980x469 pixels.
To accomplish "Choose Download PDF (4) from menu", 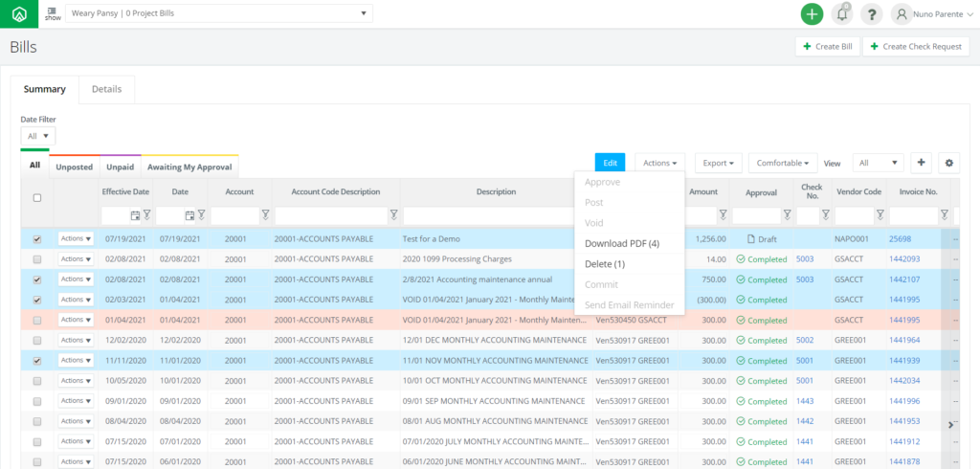I will [630, 243].
